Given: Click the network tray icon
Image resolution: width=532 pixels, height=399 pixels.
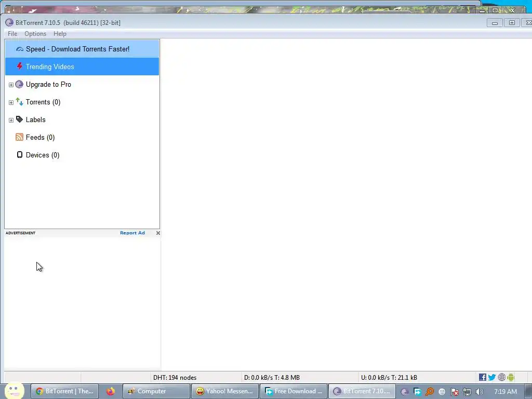Looking at the screenshot, I should (x=467, y=392).
